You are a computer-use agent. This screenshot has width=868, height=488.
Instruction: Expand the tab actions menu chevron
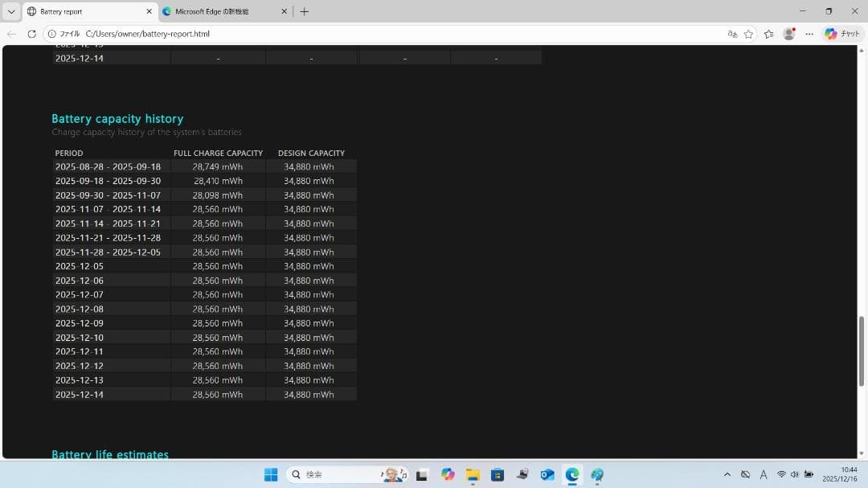pyautogui.click(x=11, y=11)
